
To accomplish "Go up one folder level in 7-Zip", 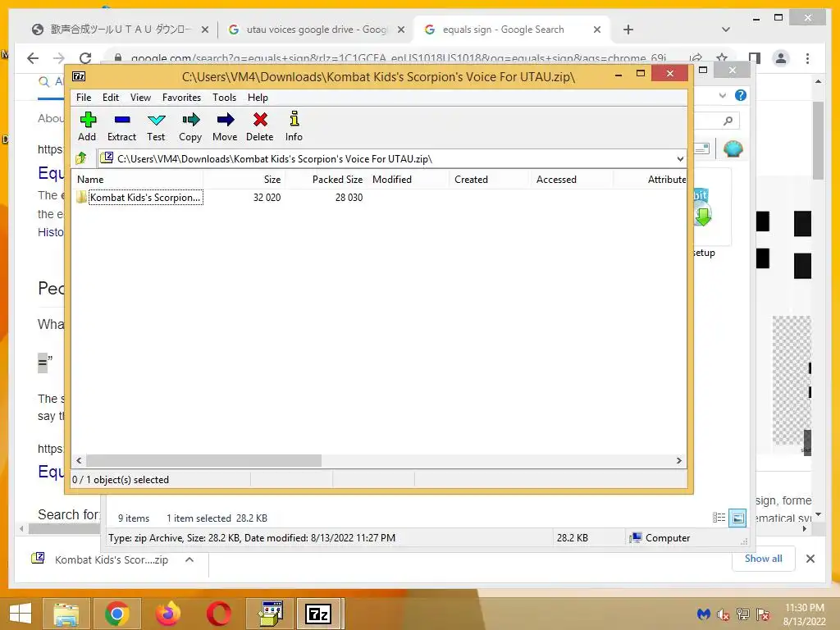I will click(x=81, y=158).
